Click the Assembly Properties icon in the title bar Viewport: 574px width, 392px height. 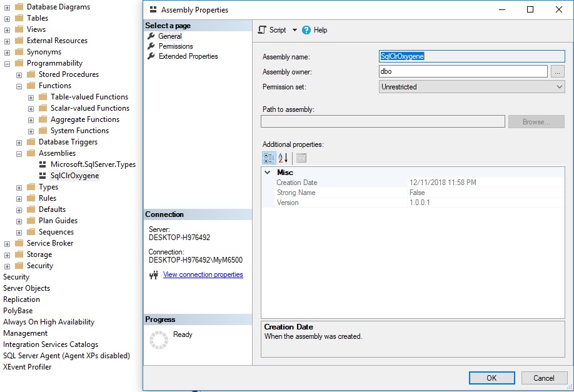point(151,9)
